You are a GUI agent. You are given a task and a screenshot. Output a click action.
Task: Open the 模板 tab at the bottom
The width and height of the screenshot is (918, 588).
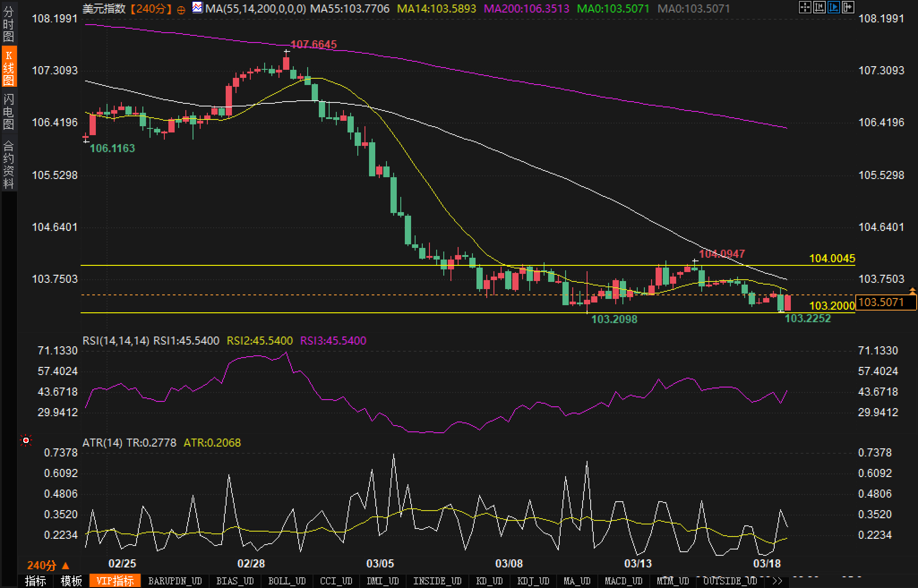tap(71, 581)
